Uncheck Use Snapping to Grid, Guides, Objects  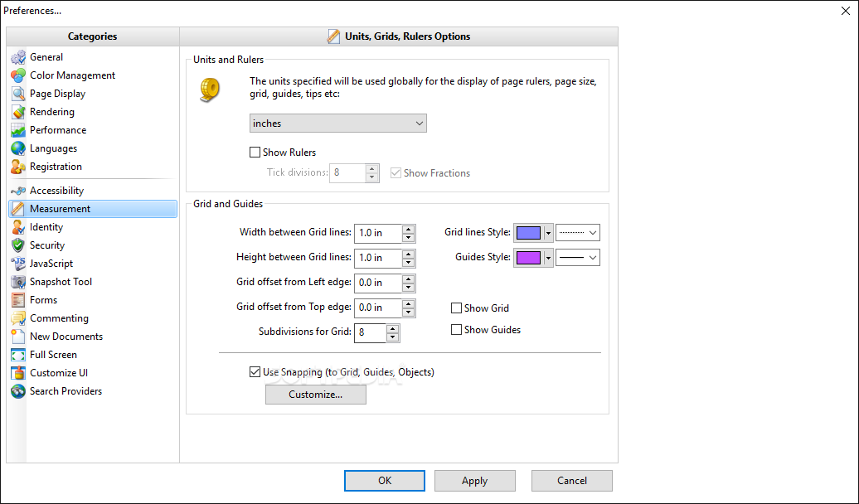[x=255, y=372]
